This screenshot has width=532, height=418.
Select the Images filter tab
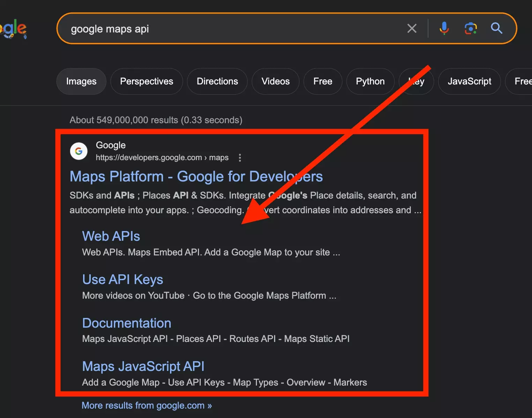[x=81, y=81]
